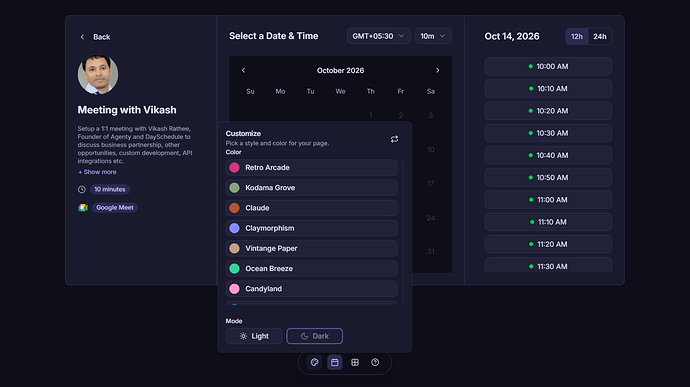Click calendar date 3
The image size is (690, 387).
(430, 115)
